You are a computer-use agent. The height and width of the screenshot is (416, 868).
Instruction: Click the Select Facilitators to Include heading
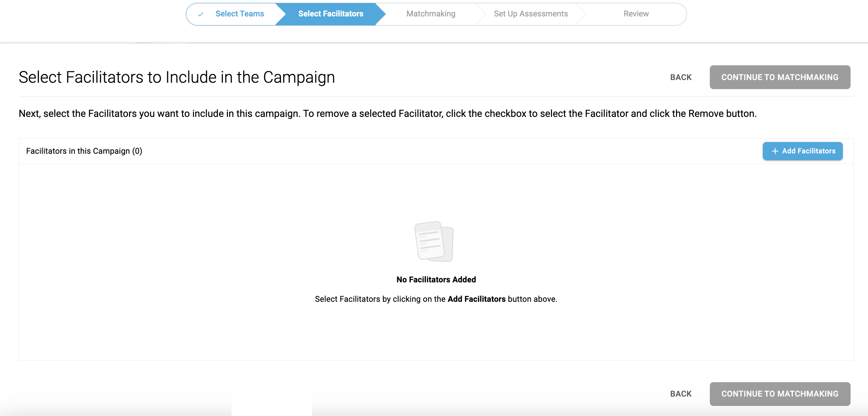point(177,77)
